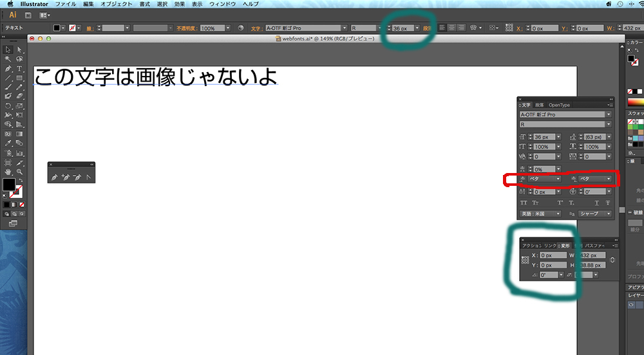Screen dimensions: 644x355
Task: Select the Direct Selection tool
Action: click(19, 50)
